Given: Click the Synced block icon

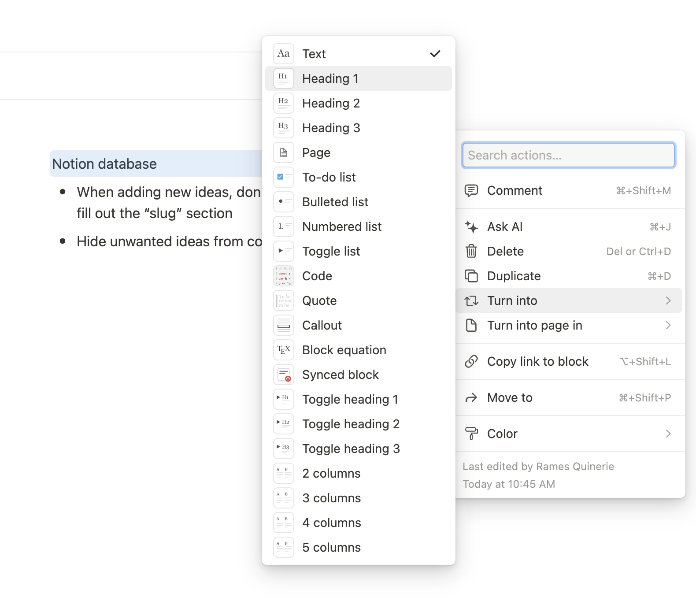Looking at the screenshot, I should pyautogui.click(x=284, y=375).
